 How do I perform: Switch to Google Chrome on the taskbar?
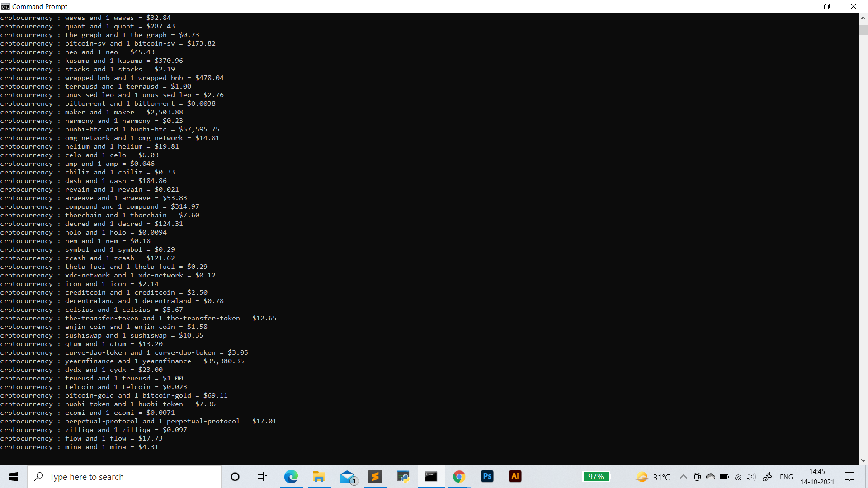tap(459, 477)
